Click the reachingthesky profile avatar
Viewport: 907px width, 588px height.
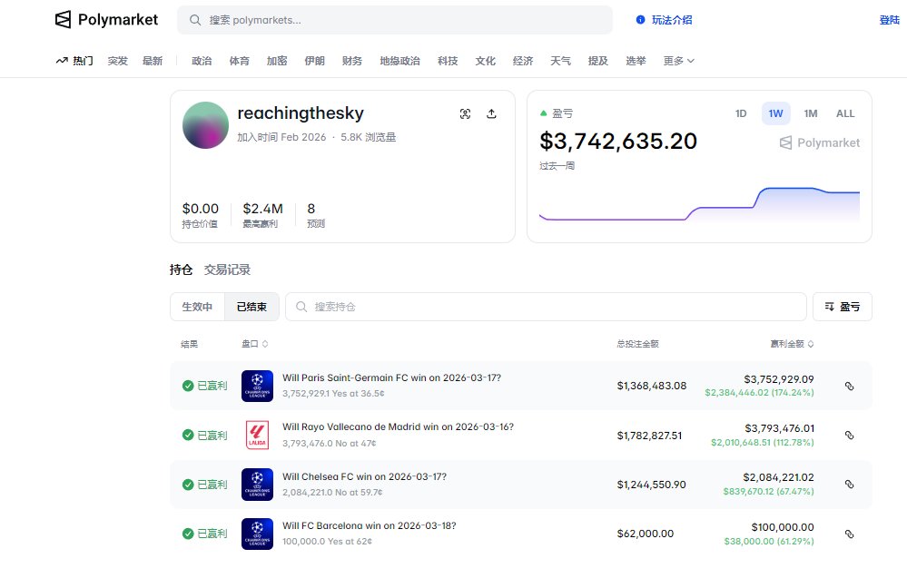click(x=205, y=125)
